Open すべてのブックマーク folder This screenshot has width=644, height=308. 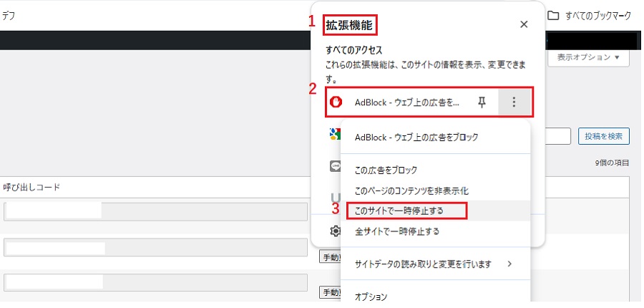pyautogui.click(x=590, y=16)
